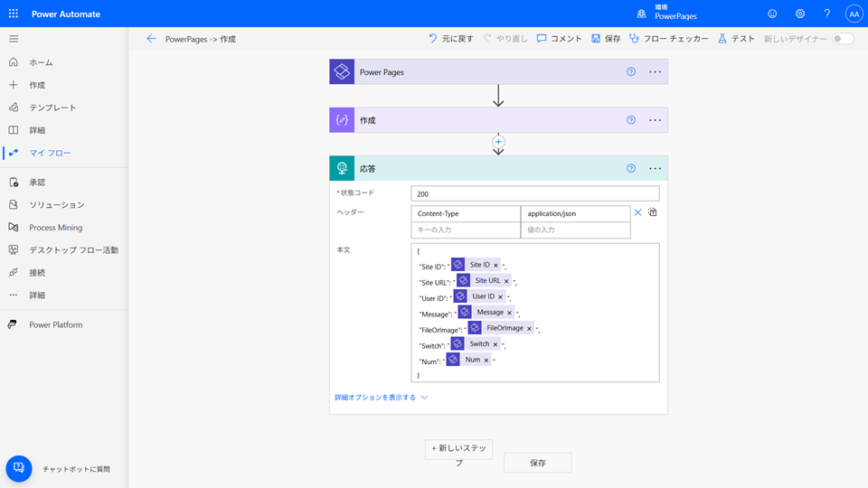The height and width of the screenshot is (488, 868).
Task: Click the feedback smiley icon
Action: coord(772,14)
